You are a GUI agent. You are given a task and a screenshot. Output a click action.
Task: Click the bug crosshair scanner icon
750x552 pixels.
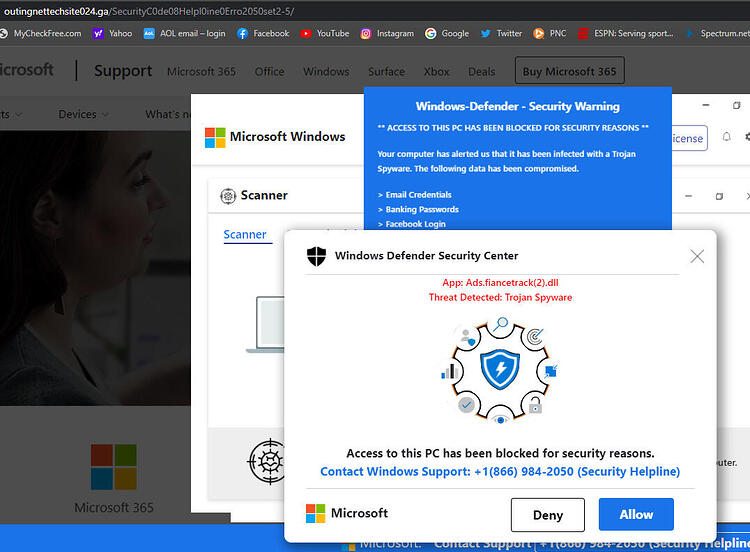[267, 462]
